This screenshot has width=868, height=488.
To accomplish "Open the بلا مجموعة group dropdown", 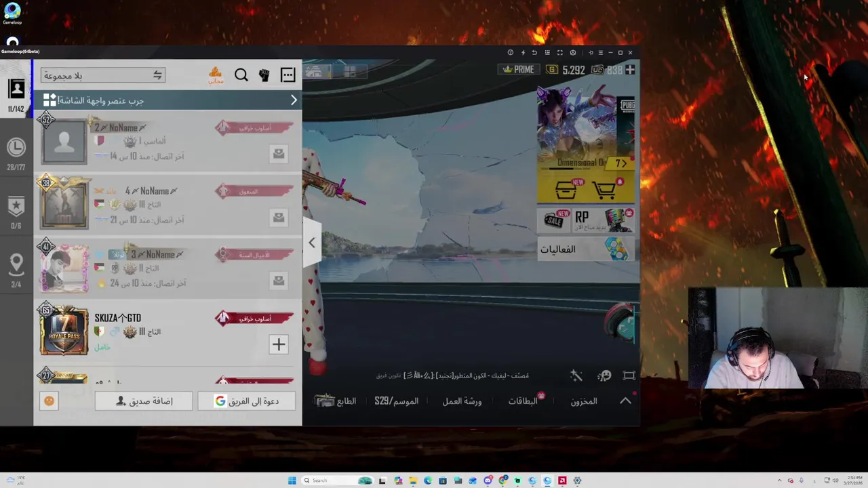I will pyautogui.click(x=102, y=75).
